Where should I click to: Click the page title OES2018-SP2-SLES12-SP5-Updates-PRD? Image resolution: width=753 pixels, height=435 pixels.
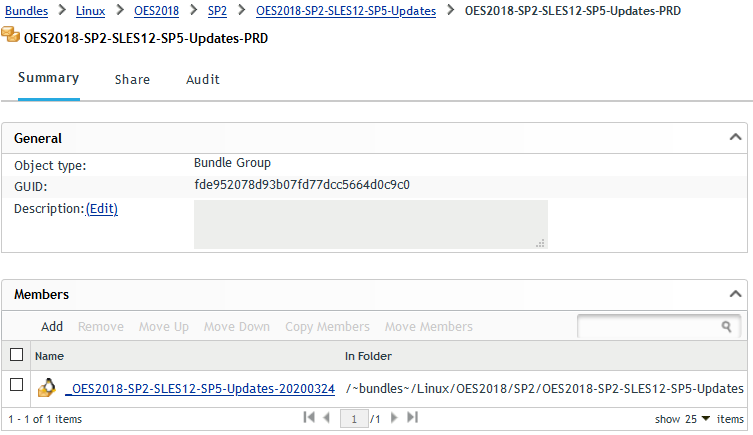[x=146, y=38]
